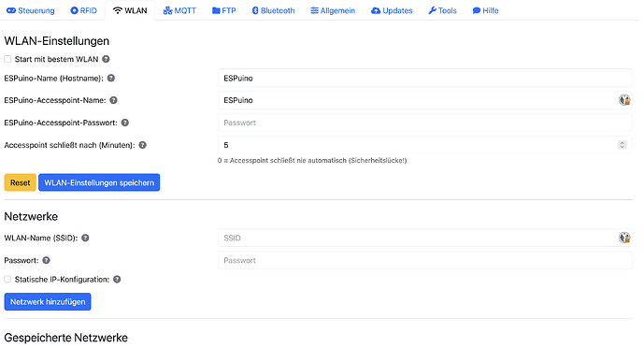644x348 pixels.
Task: Show help for WLAN-Name (SSID)
Action: point(85,238)
